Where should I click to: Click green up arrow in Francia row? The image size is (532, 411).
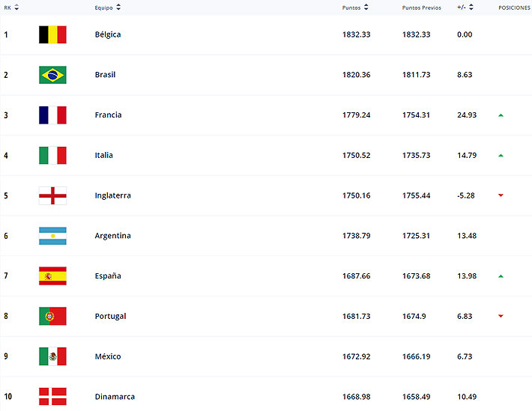tap(501, 115)
